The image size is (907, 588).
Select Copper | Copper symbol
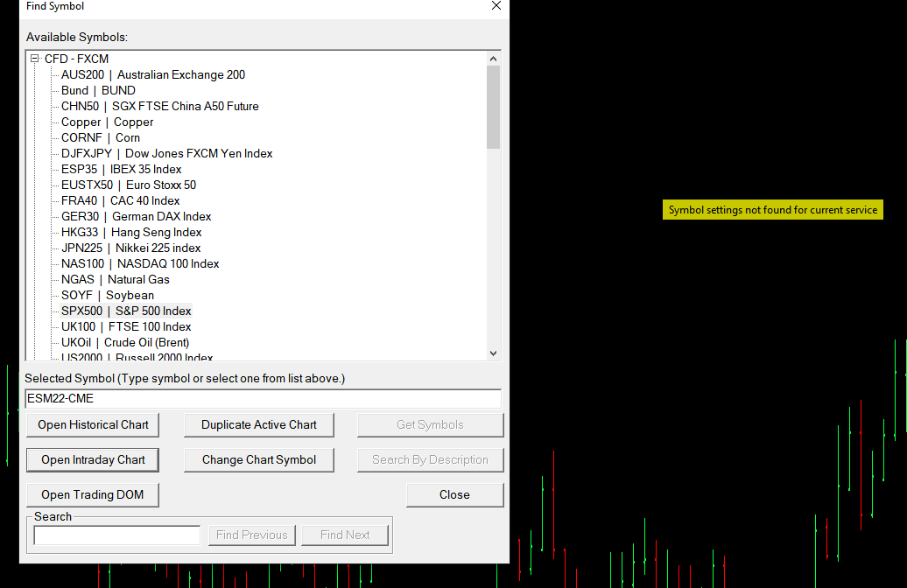pyautogui.click(x=108, y=122)
